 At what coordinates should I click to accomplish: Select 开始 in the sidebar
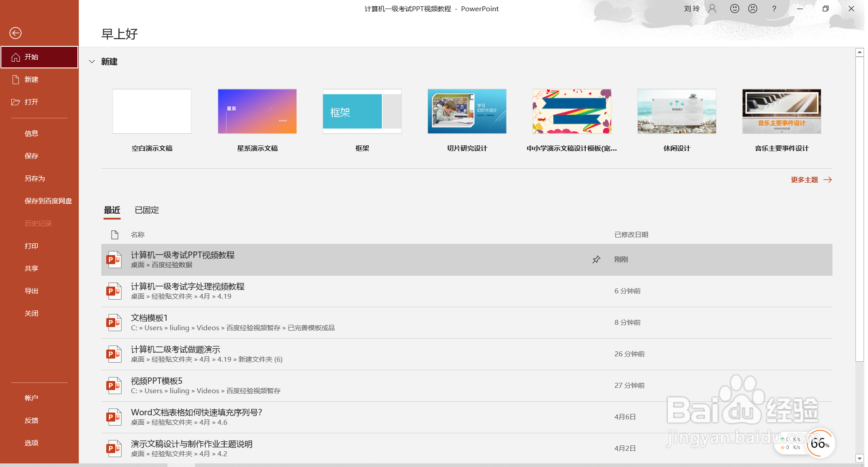pos(39,57)
